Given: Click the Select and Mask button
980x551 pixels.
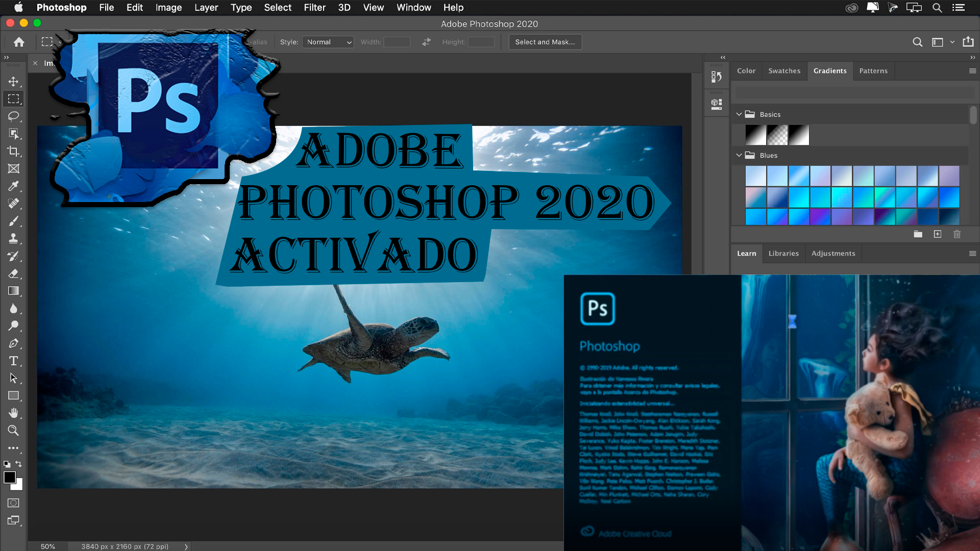Looking at the screenshot, I should coord(545,42).
